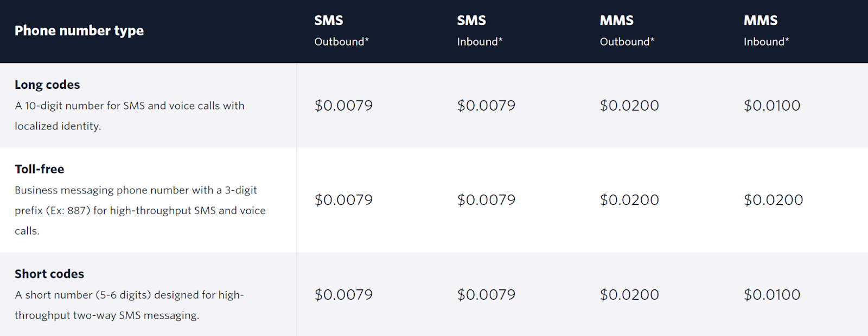The image size is (868, 336).
Task: Select the SMS Inbound column header
Action: tap(480, 31)
